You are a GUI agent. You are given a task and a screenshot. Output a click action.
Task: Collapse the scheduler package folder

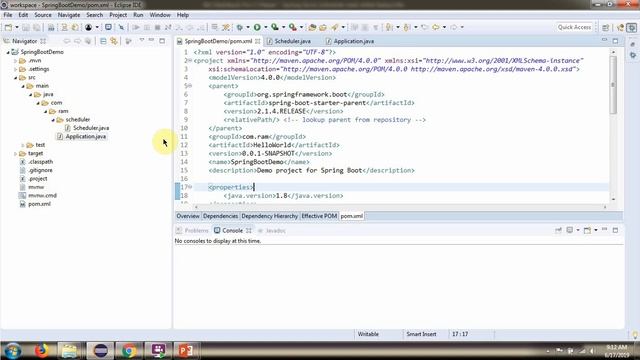53,120
